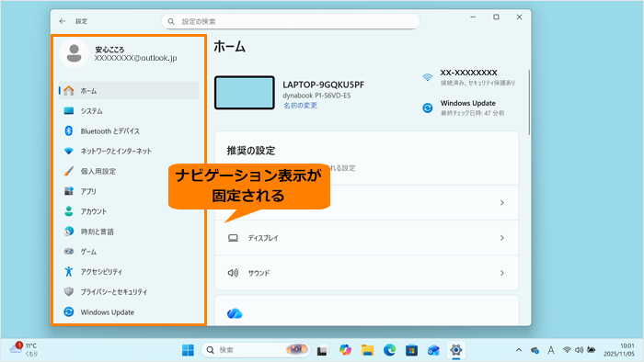Screen dimensions: 644x362
Task: Select アプリ in the sidebar
Action: tap(129, 191)
